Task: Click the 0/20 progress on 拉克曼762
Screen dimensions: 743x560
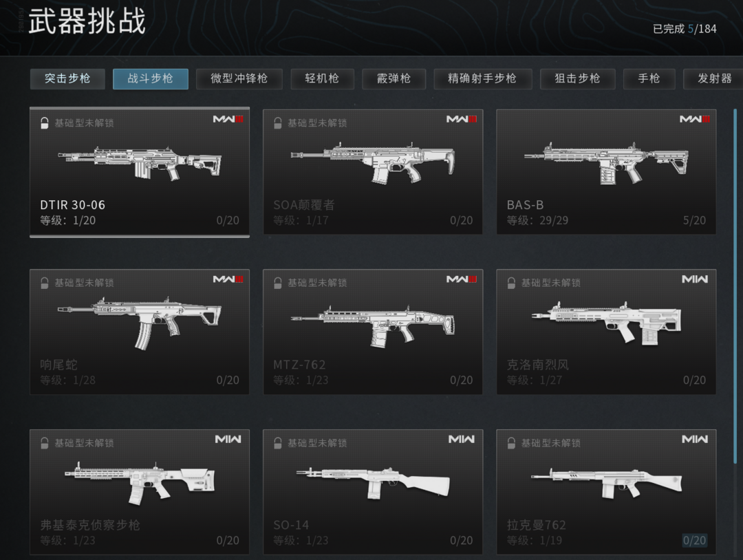Action: [x=694, y=540]
